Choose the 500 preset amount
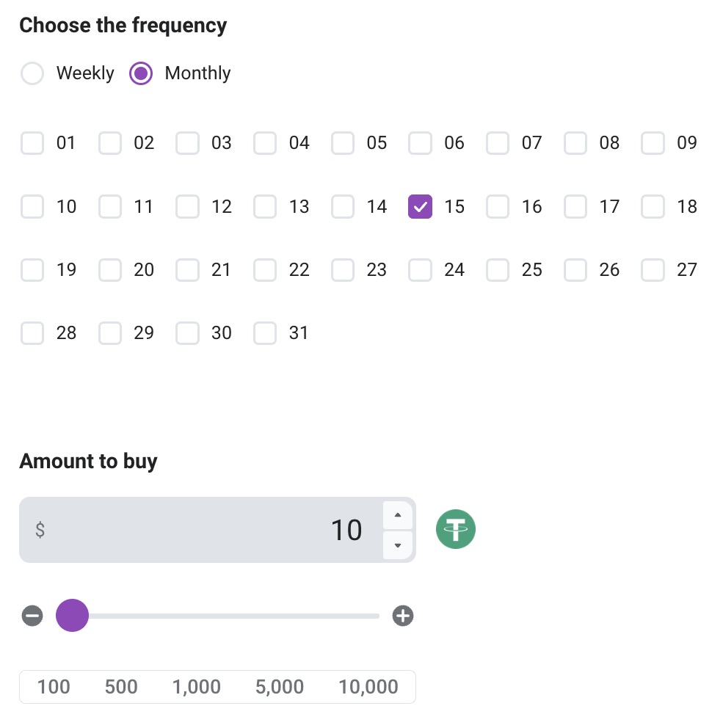 pyautogui.click(x=121, y=687)
